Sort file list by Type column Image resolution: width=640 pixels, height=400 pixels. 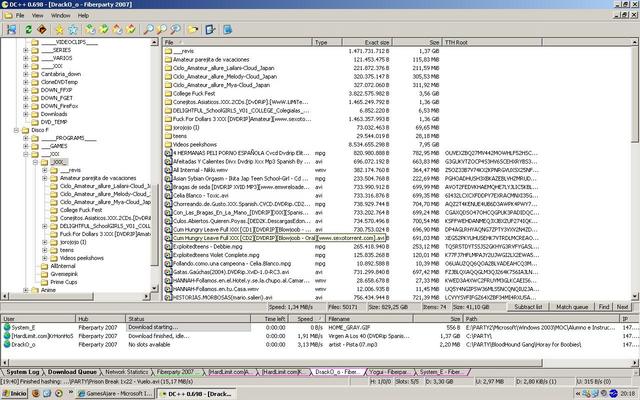pyautogui.click(x=327, y=42)
